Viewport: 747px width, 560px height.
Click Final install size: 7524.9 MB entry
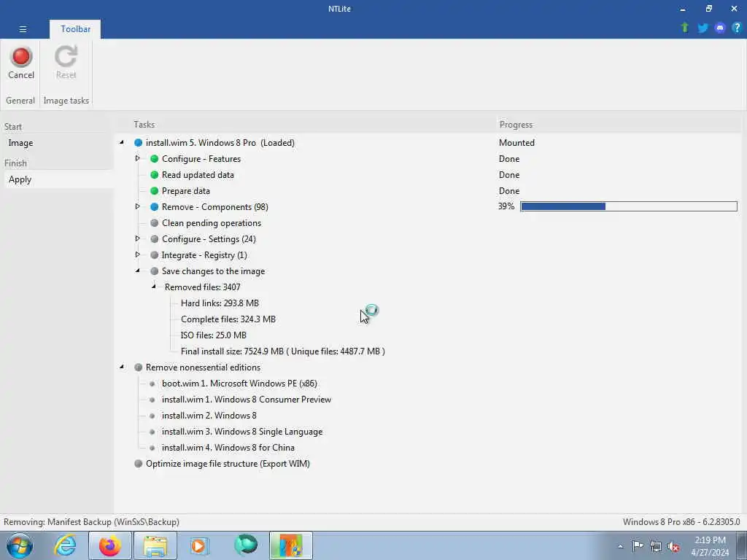click(282, 351)
